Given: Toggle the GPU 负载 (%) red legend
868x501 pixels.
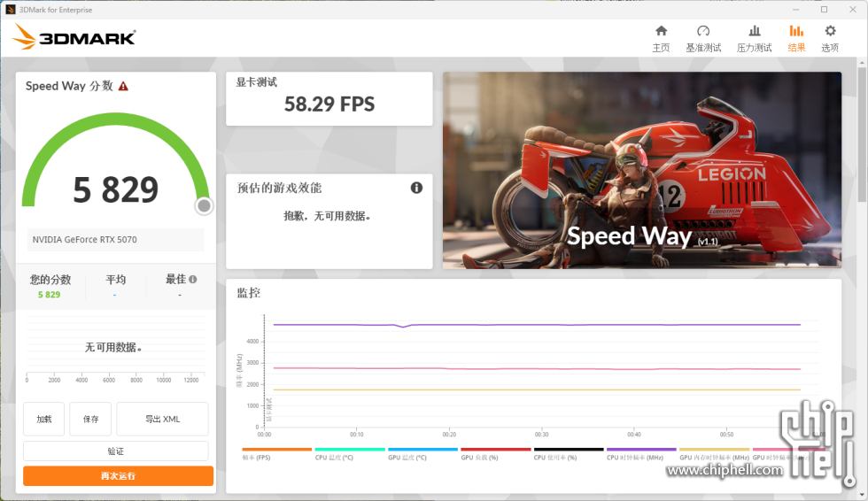Looking at the screenshot, I should [x=495, y=454].
